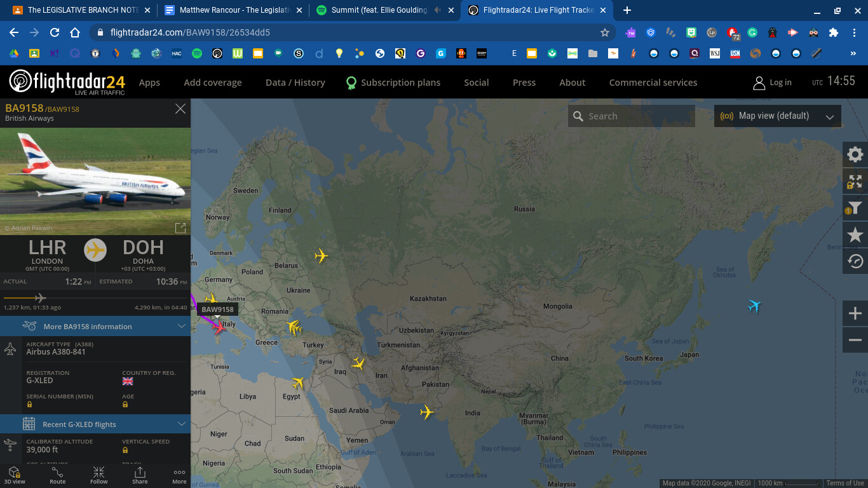This screenshot has height=488, width=868.
Task: Open Add coverage page
Action: 213,83
